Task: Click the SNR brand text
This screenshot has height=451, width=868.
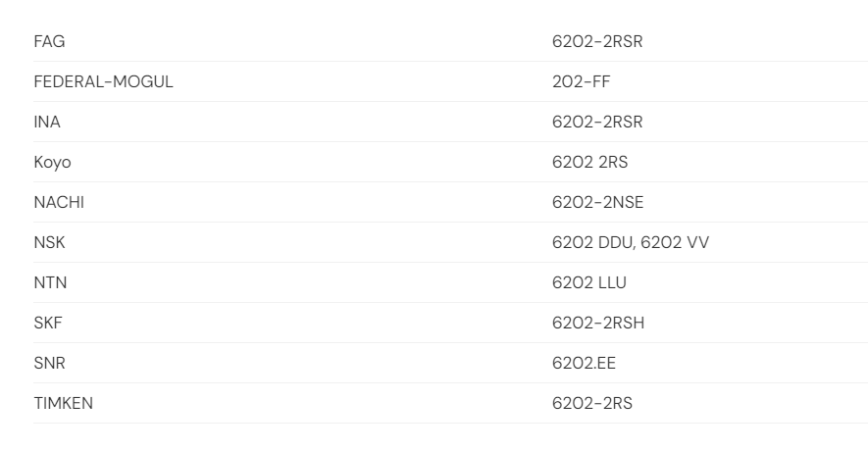Action: pos(49,363)
